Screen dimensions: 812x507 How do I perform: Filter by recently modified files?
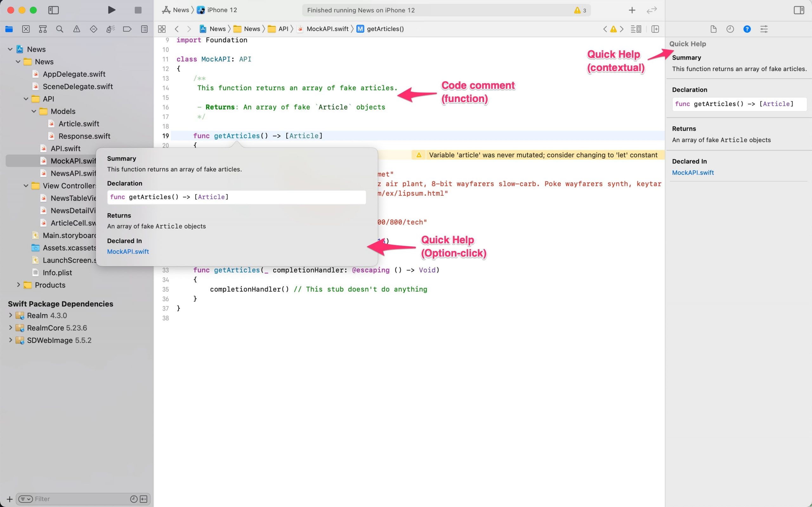tap(134, 499)
